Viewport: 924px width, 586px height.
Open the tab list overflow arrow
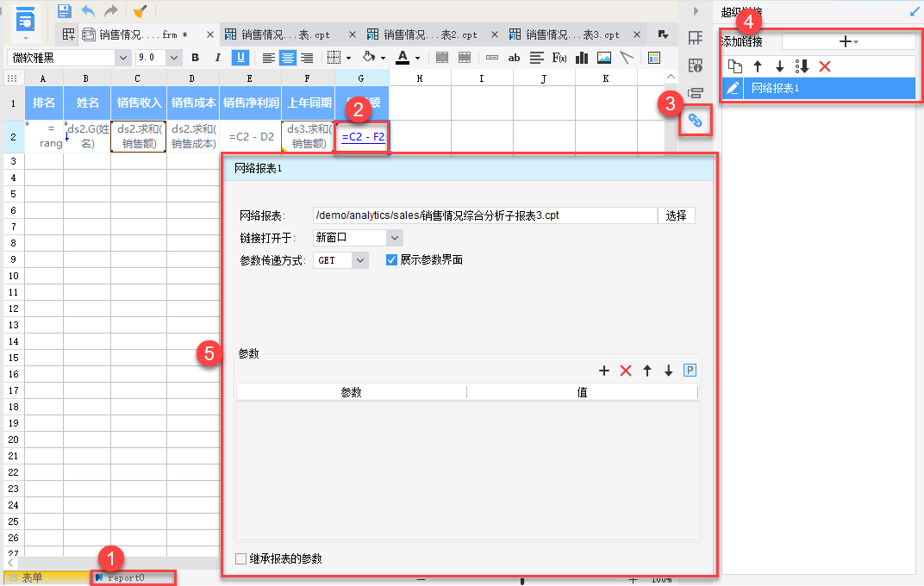click(663, 34)
